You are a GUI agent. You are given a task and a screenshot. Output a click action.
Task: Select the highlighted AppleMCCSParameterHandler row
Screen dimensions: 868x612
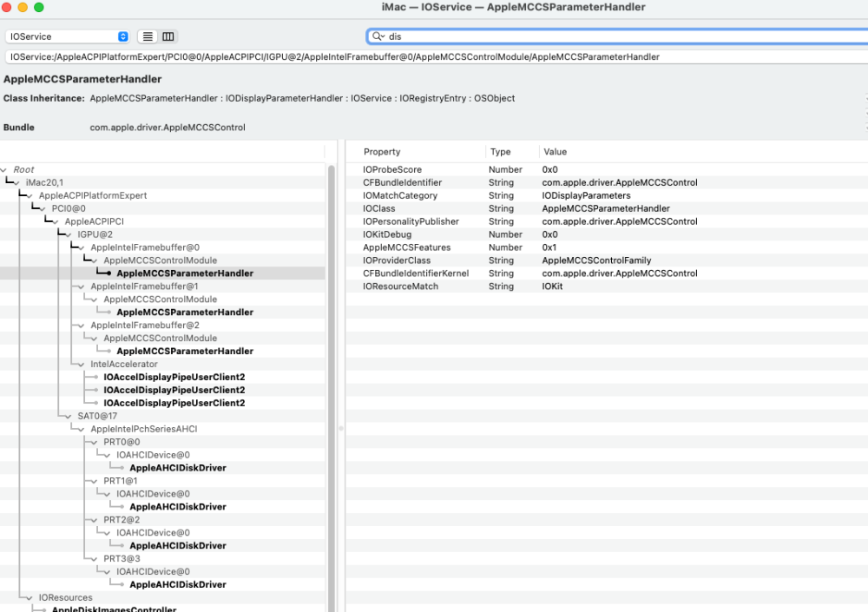tap(162, 273)
